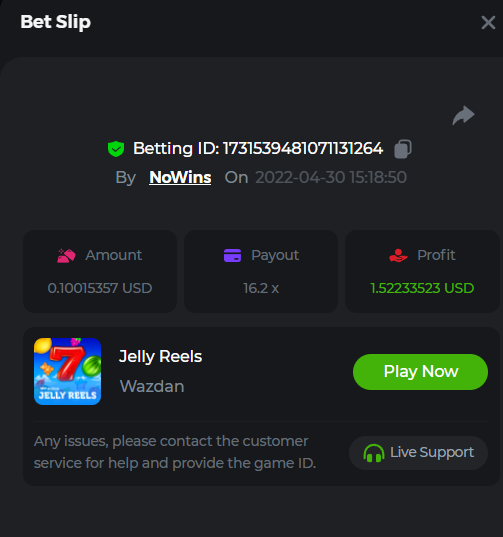Viewport: 503px width, 537px height.
Task: Open the NoWins user profile link
Action: click(180, 177)
